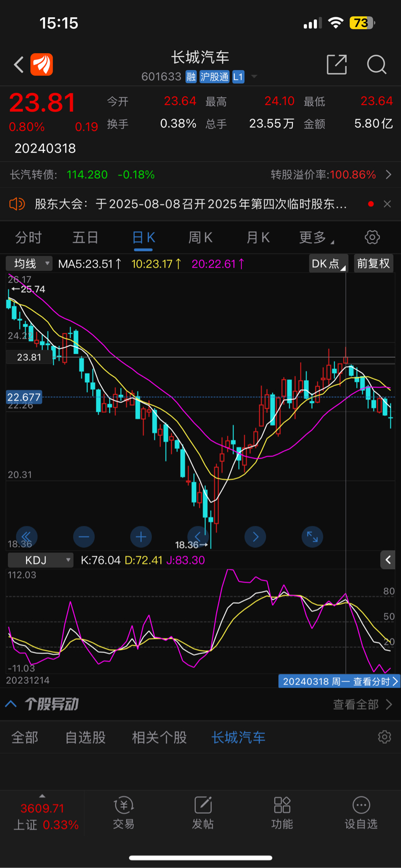
Task: Open chart settings gear icon
Action: point(372,238)
